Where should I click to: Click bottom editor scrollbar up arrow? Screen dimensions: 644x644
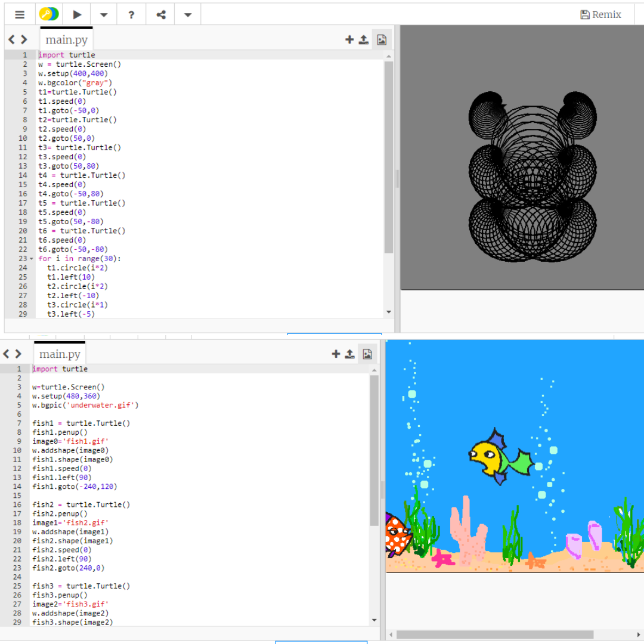coord(374,370)
